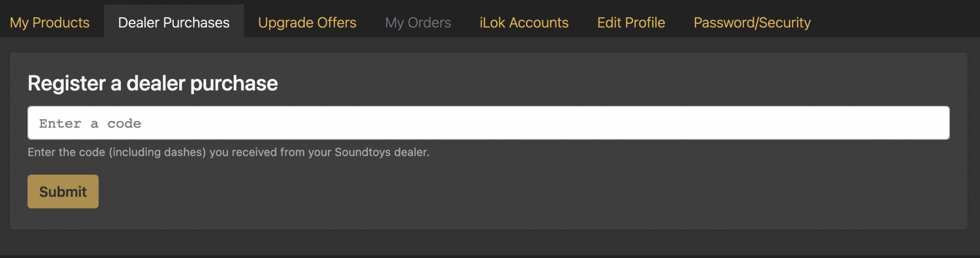The width and height of the screenshot is (980, 258).
Task: Click the dealer code helper text
Action: click(x=228, y=152)
